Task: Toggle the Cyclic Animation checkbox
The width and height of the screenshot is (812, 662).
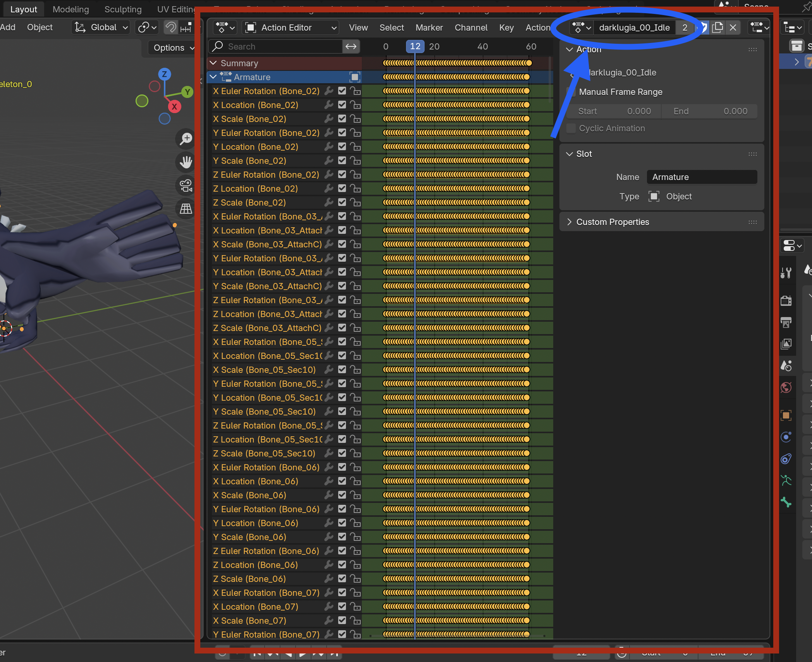Action: coord(571,129)
